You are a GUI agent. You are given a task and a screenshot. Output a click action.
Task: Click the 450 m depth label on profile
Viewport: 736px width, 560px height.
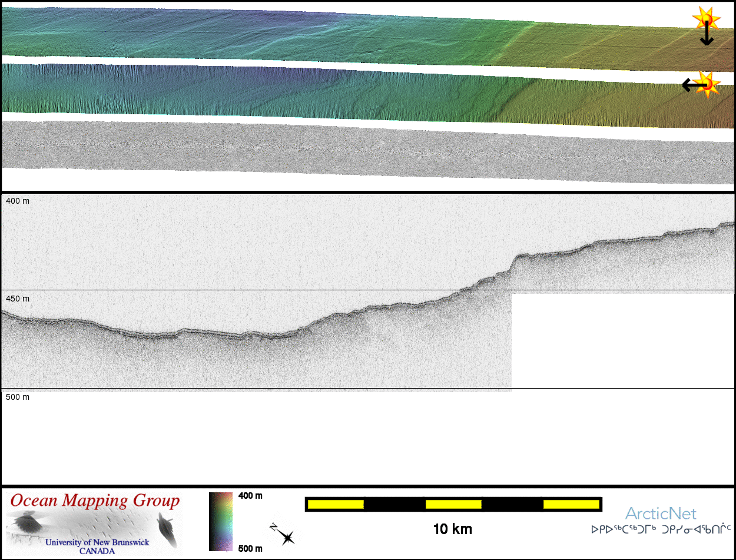click(18, 299)
